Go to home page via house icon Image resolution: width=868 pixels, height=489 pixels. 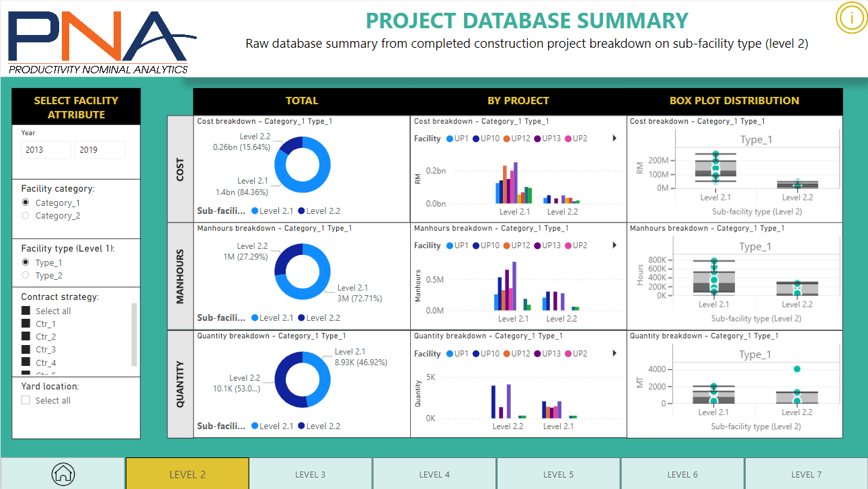tap(63, 474)
